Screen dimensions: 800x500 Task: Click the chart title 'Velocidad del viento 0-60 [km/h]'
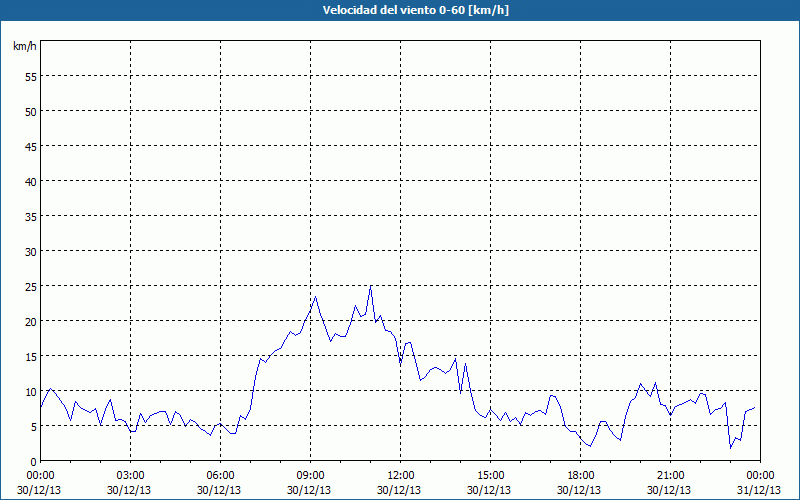[x=415, y=10]
